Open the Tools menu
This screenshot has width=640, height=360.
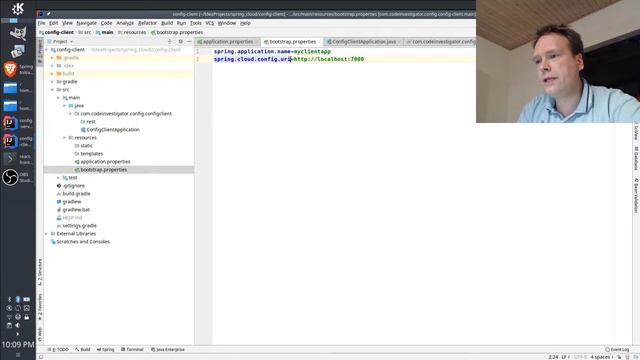tap(196, 23)
